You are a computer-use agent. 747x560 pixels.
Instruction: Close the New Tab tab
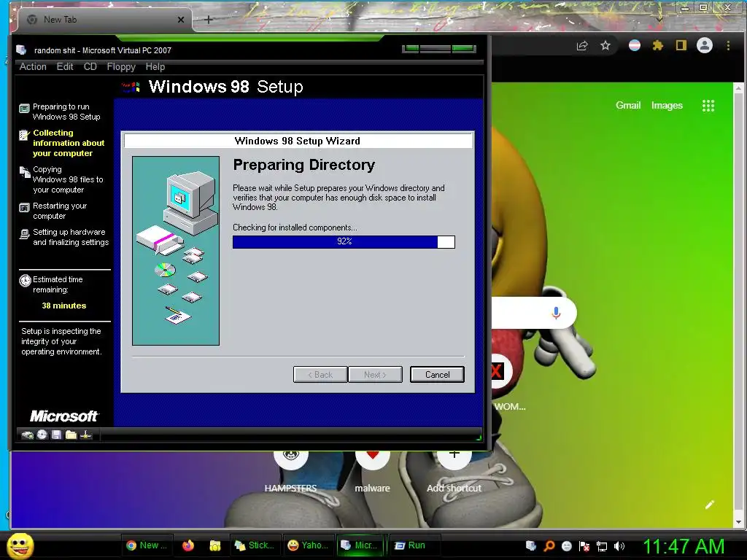(x=181, y=20)
